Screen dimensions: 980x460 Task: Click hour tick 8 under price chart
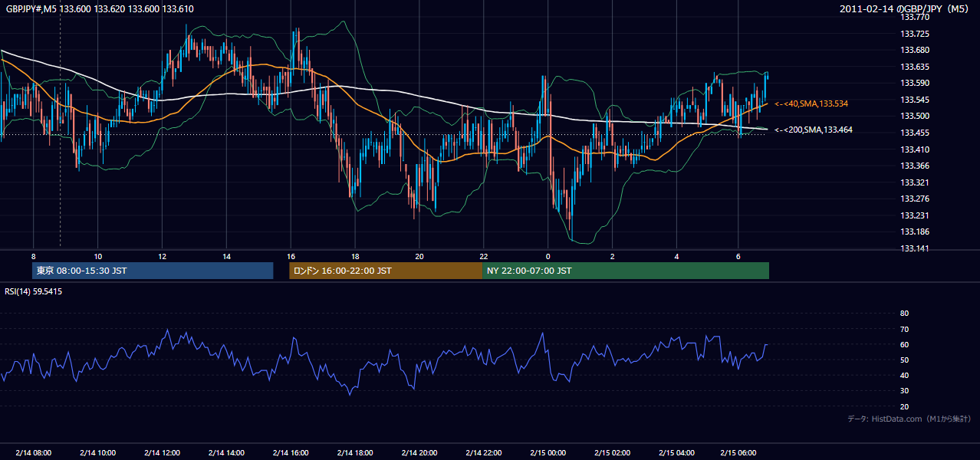coord(34,255)
